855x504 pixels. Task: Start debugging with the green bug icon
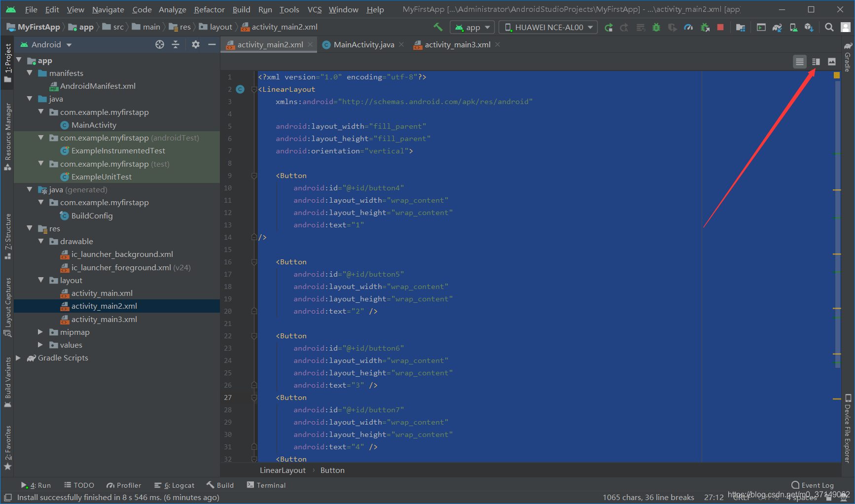coord(656,28)
